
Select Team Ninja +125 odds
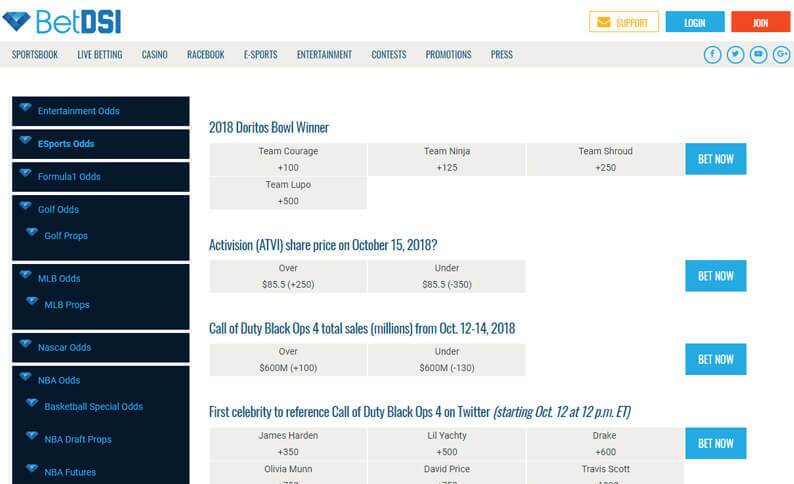pyautogui.click(x=447, y=159)
